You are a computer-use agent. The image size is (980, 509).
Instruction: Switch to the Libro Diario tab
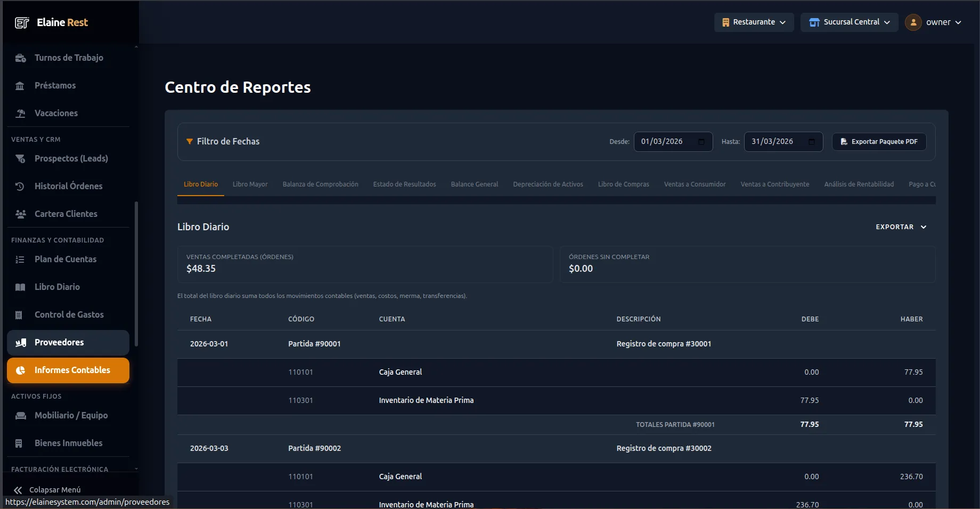[201, 184]
